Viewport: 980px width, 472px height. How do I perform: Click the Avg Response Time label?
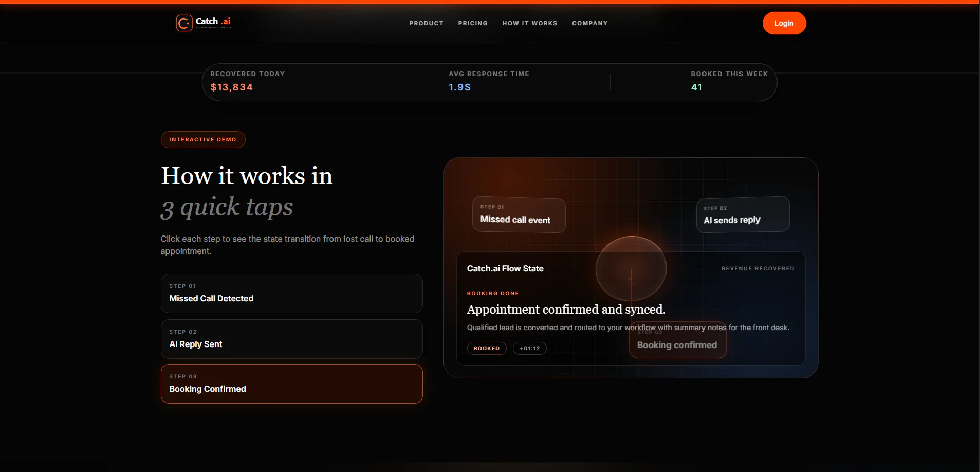click(x=489, y=74)
